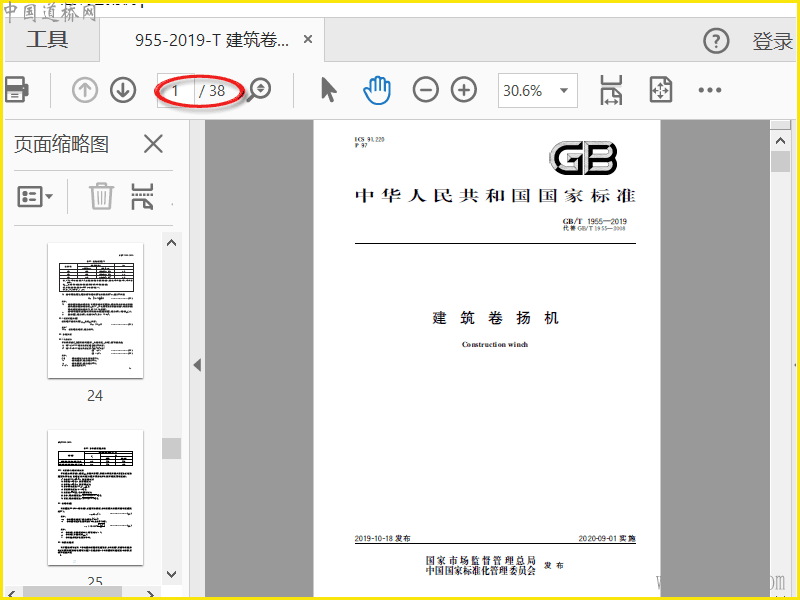Screen dimensions: 800x600
Task: Click the 建筑卷扬机 title text
Action: click(495, 318)
